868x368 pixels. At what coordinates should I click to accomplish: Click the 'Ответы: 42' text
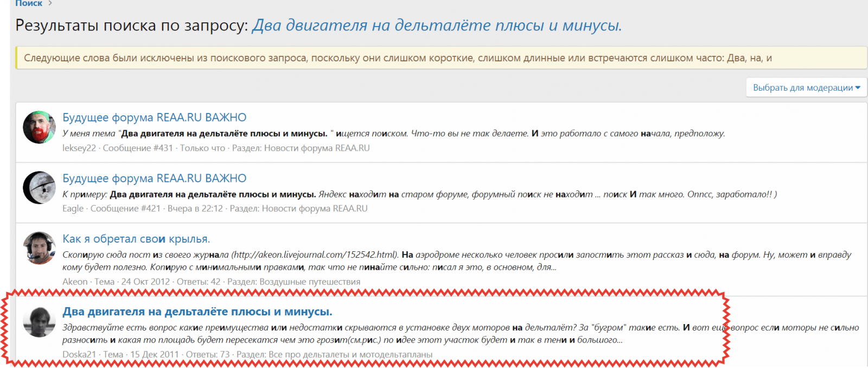pyautogui.click(x=199, y=282)
